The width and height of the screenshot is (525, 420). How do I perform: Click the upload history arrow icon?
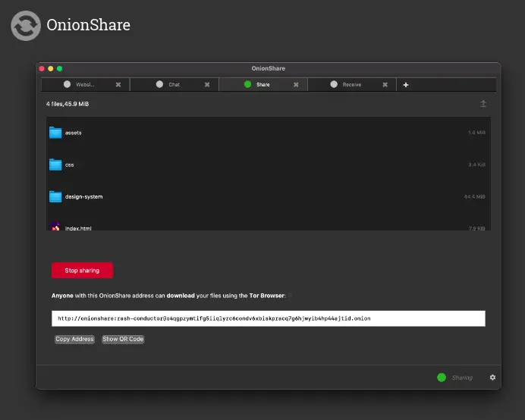pos(483,104)
